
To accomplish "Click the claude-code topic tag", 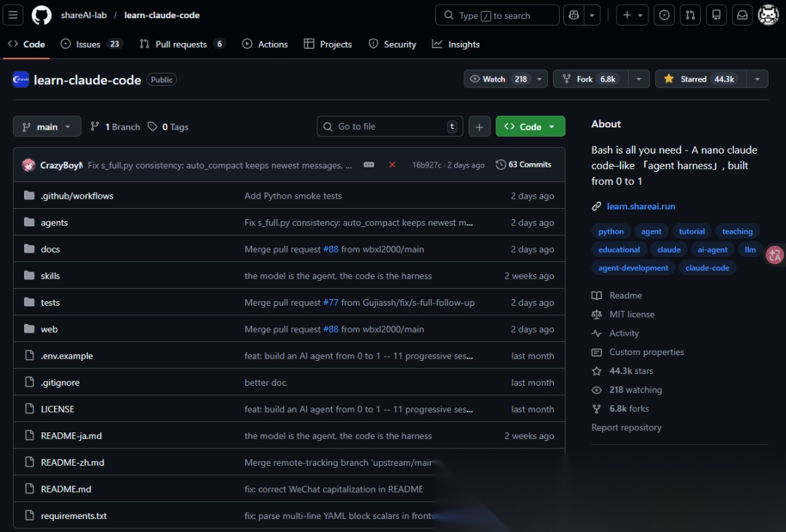I will click(707, 268).
